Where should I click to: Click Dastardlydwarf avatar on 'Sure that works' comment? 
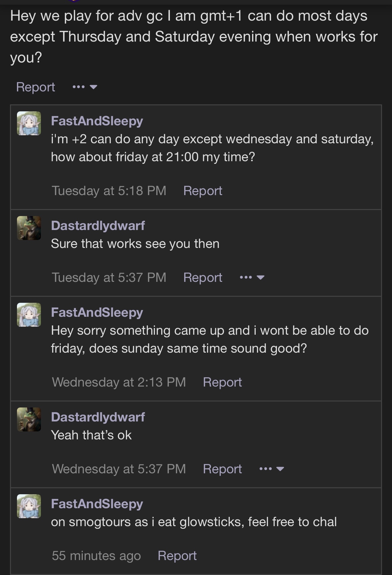pyautogui.click(x=29, y=228)
